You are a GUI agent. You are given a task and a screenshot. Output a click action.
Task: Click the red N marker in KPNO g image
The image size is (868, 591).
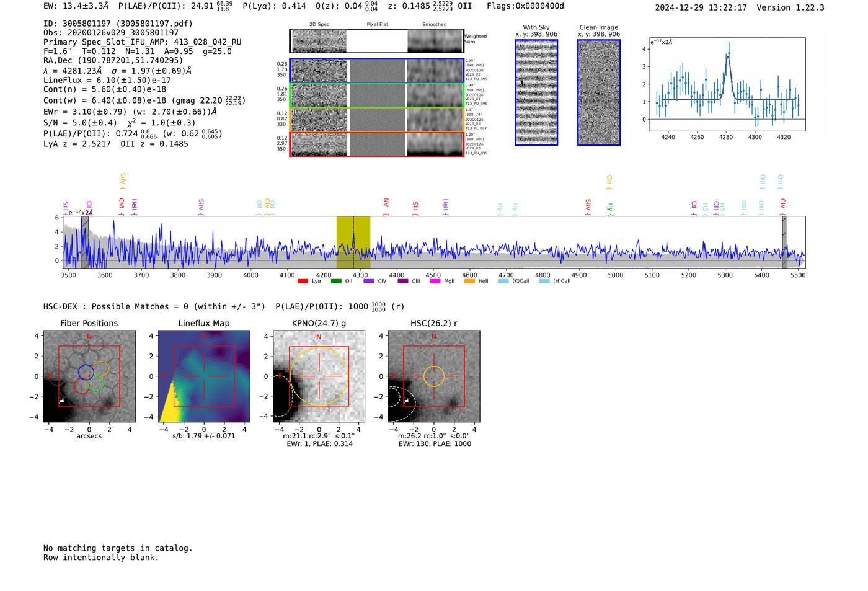pyautogui.click(x=319, y=337)
